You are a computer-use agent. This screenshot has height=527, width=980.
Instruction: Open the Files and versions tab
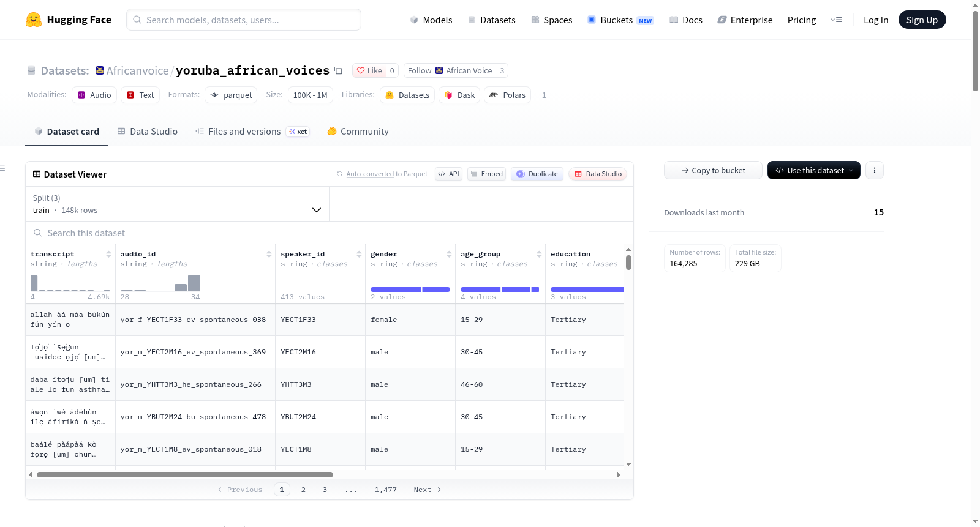click(252, 132)
